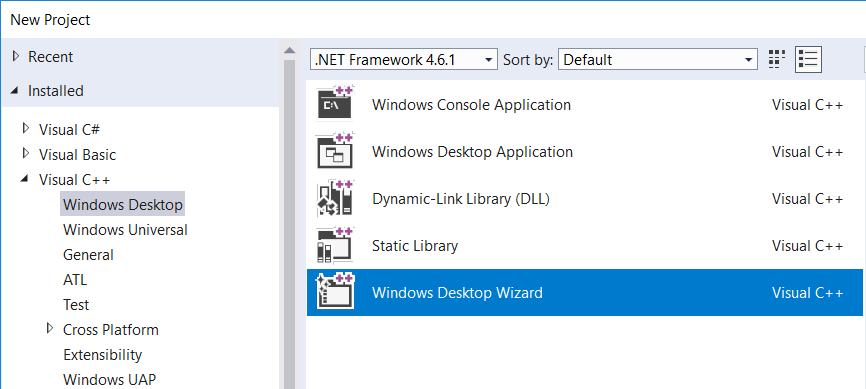Choose Windows Desktop Wizard template name
Screen dimensions: 866x389
[457, 292]
